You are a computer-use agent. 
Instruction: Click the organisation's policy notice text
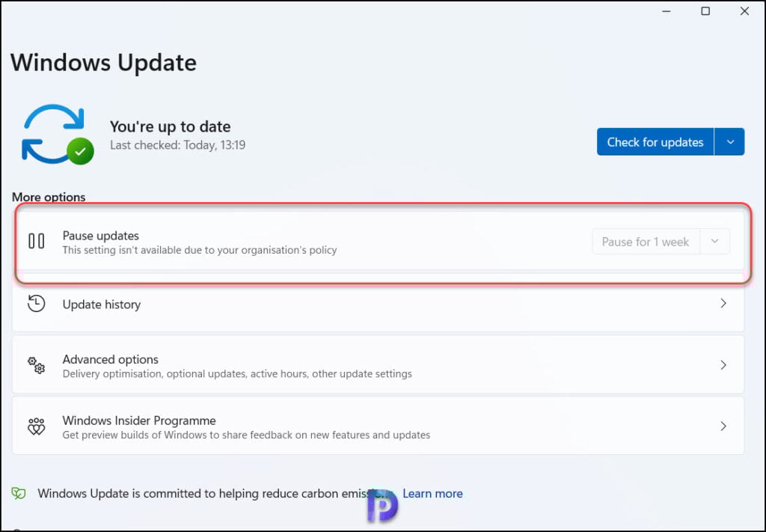coord(200,250)
